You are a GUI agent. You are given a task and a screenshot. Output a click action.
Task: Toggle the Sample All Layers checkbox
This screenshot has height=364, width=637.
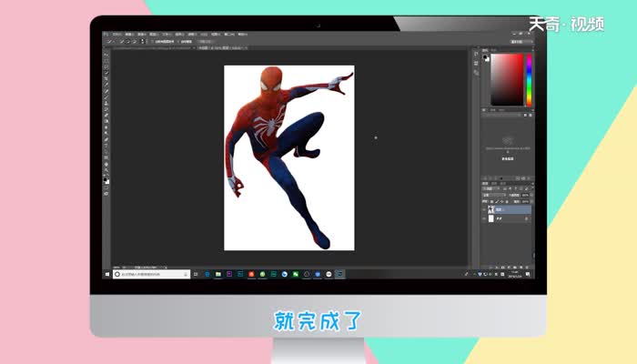coord(152,42)
